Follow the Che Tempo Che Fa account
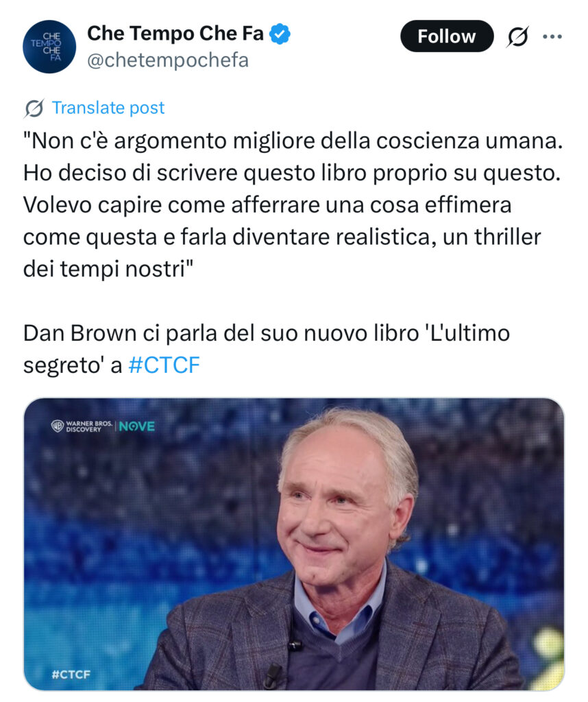The height and width of the screenshot is (702, 588). pos(447,36)
